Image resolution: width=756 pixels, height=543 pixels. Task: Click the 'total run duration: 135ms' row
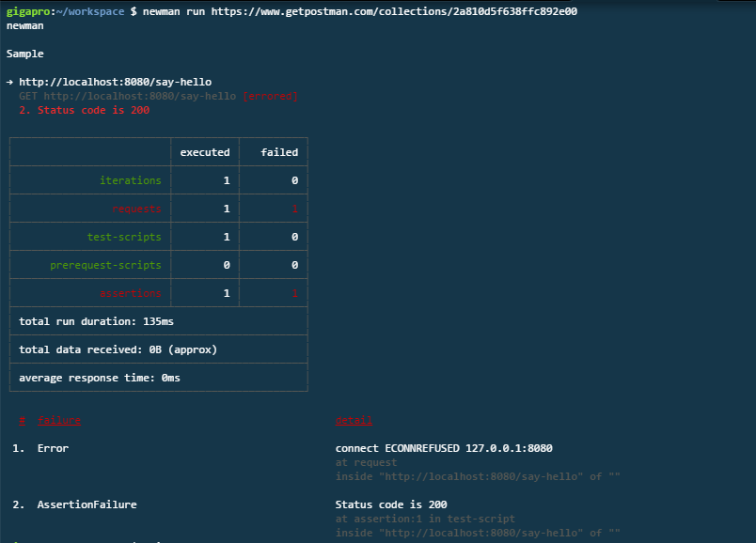96,321
